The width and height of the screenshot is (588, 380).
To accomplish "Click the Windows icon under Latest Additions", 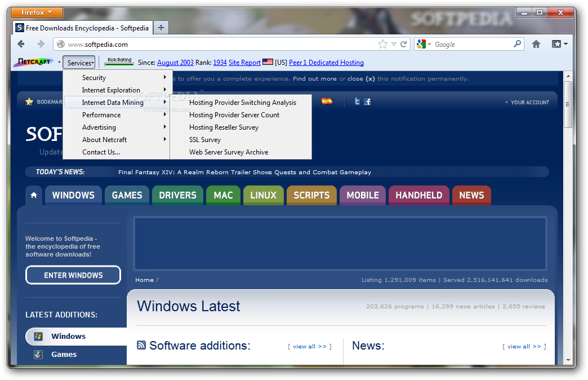I will (x=38, y=336).
